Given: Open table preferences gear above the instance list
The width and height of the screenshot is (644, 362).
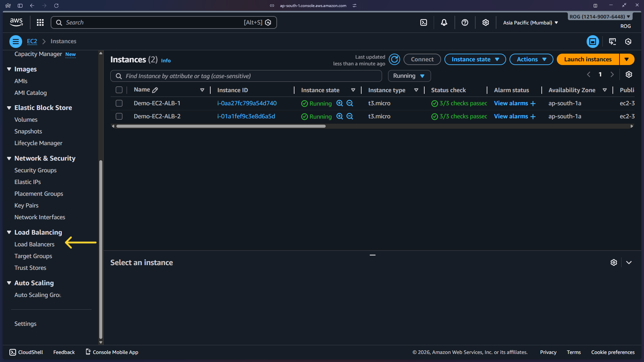Looking at the screenshot, I should pos(629,74).
